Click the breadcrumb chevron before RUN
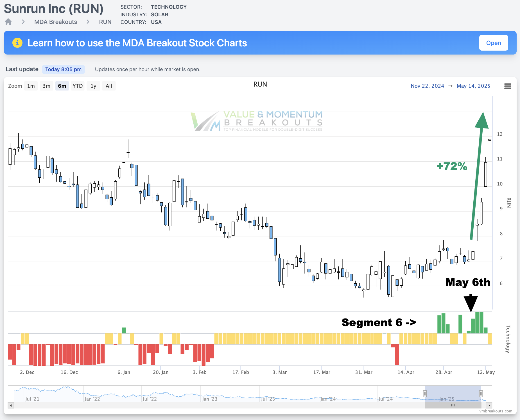Screen dimensions: 520x420 coord(88,22)
